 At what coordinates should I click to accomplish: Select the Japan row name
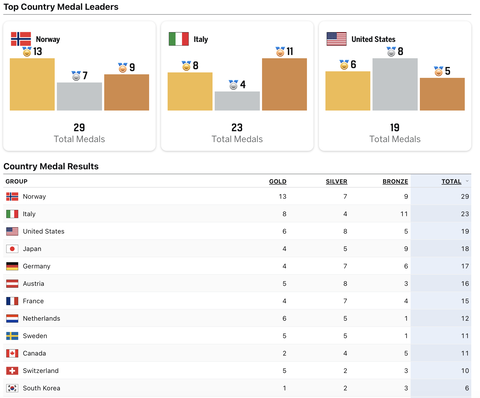[x=32, y=249]
